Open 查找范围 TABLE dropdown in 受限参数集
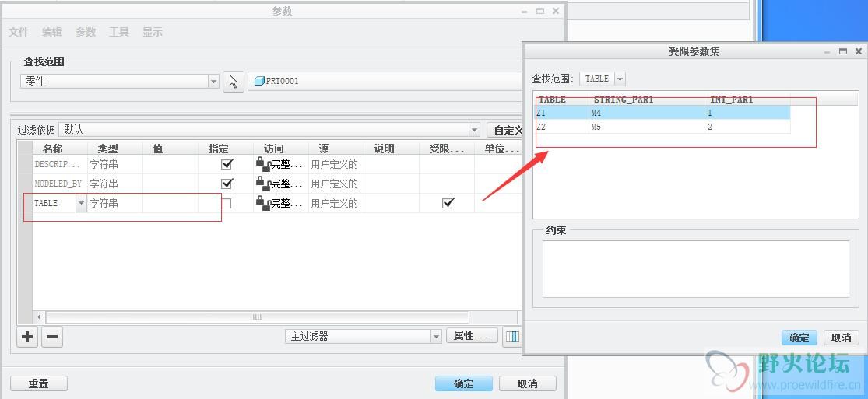This screenshot has height=399, width=868. pyautogui.click(x=620, y=79)
